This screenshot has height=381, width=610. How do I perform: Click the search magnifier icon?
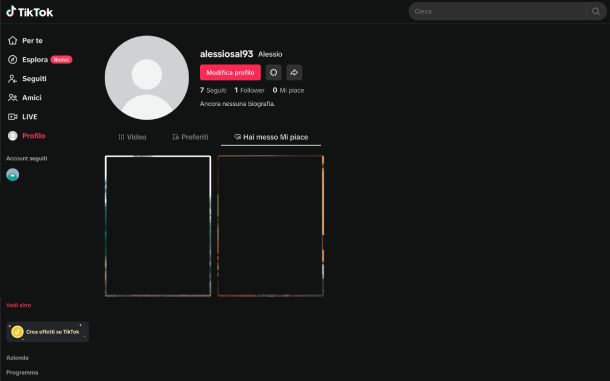click(x=596, y=11)
